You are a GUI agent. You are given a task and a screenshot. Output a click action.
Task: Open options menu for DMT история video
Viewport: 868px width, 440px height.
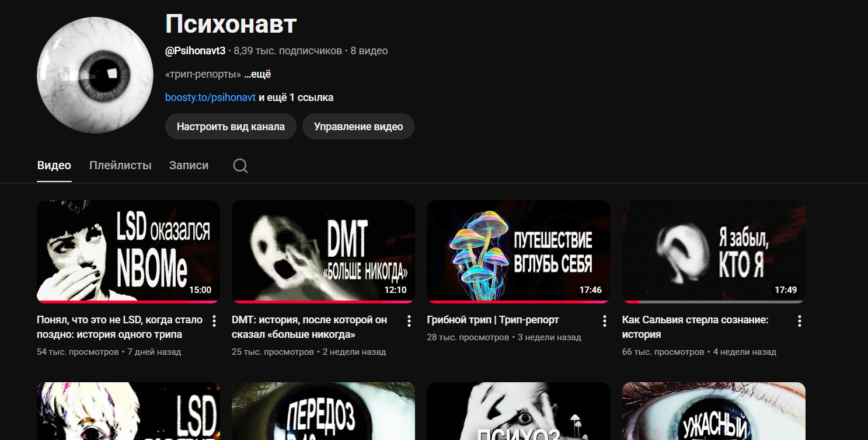tap(409, 321)
